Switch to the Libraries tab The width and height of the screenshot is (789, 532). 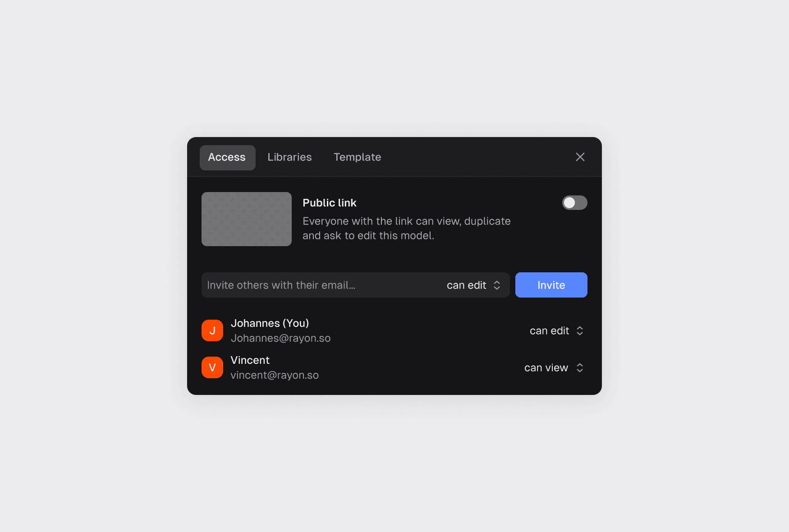[289, 157]
